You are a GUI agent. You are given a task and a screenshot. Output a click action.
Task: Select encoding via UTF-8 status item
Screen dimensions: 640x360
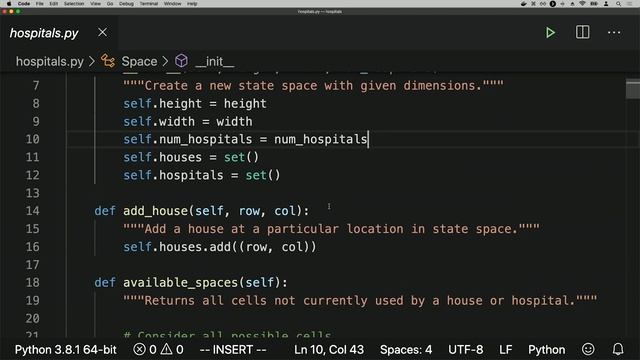pos(466,350)
